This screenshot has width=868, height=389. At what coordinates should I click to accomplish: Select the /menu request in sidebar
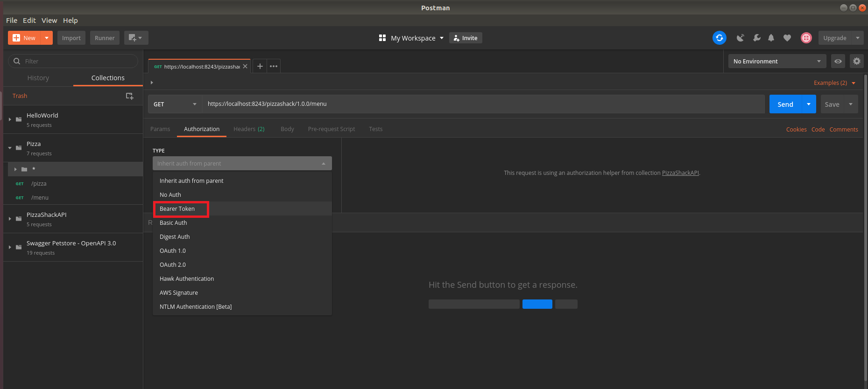tap(40, 198)
